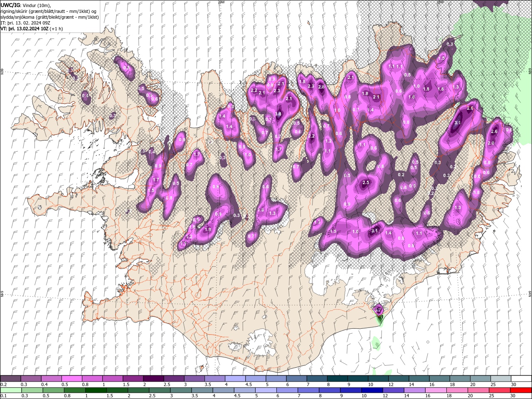Viewport: 532px width, 399px height.
Task: Select the bright pink 0.5–0.8 swatch on top scale
Action: pos(71,379)
